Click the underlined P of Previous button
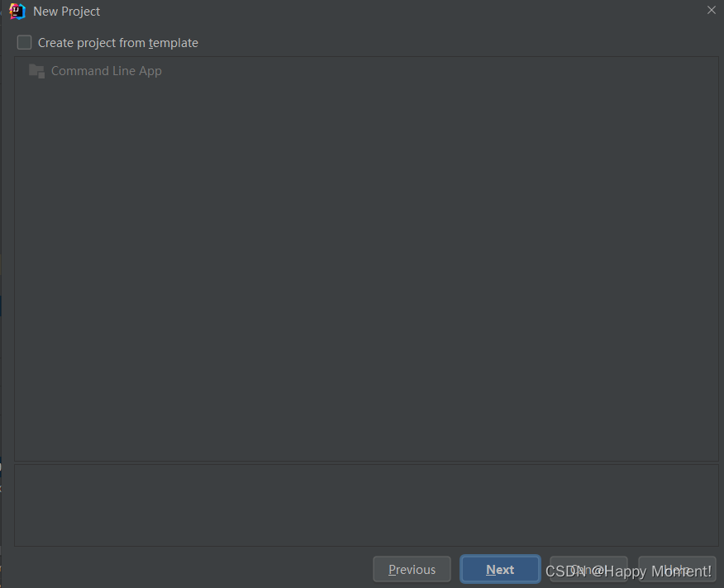 [392, 570]
